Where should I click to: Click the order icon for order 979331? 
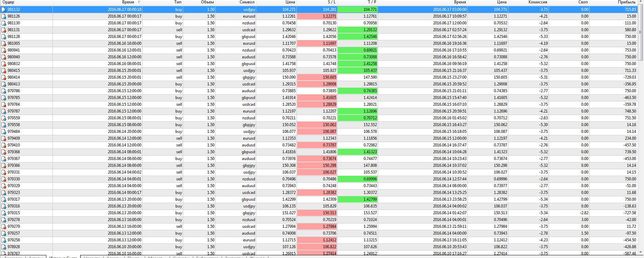pyautogui.click(x=4, y=172)
